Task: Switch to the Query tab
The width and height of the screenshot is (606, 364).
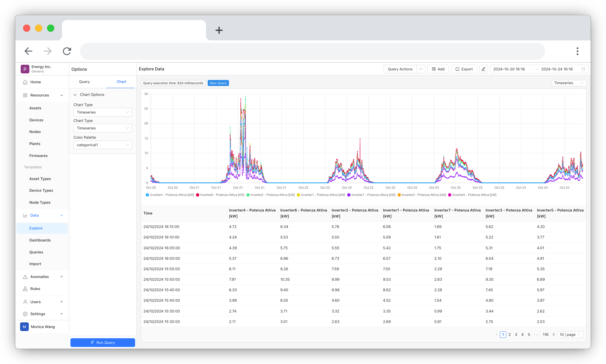Action: (x=84, y=82)
